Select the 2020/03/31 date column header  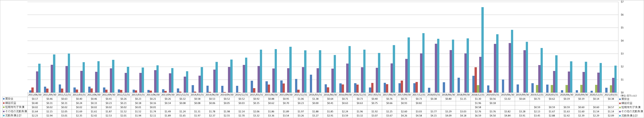pos(552,95)
